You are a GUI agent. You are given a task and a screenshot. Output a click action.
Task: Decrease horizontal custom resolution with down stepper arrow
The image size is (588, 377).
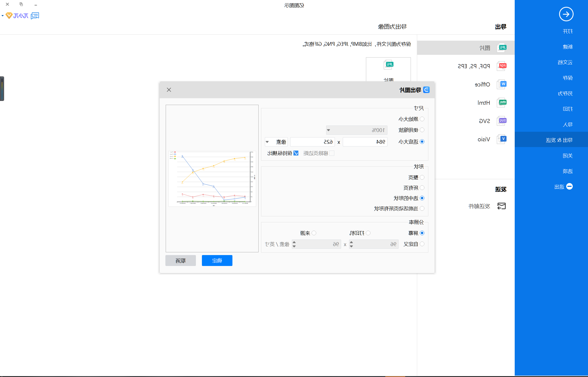[351, 246]
